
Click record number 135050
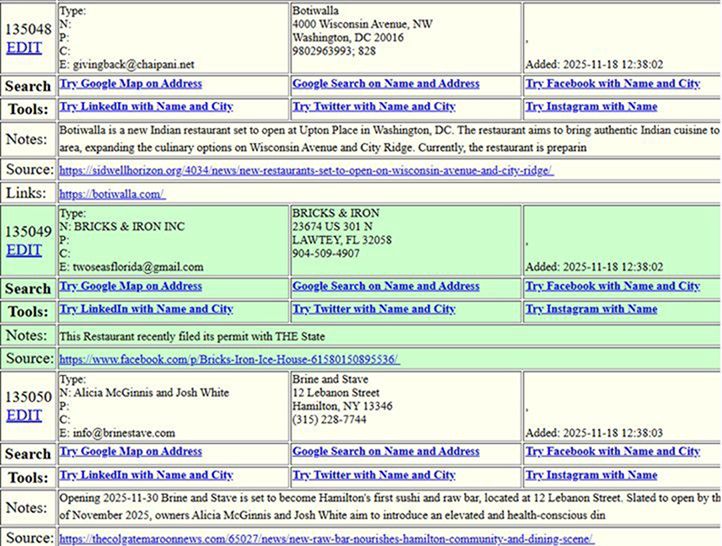coord(29,397)
